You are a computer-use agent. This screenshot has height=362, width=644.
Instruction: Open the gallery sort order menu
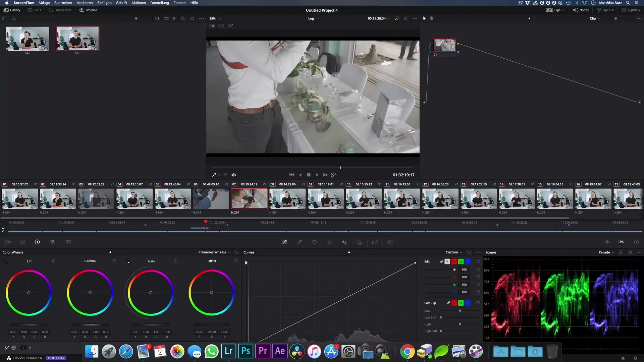(157, 18)
